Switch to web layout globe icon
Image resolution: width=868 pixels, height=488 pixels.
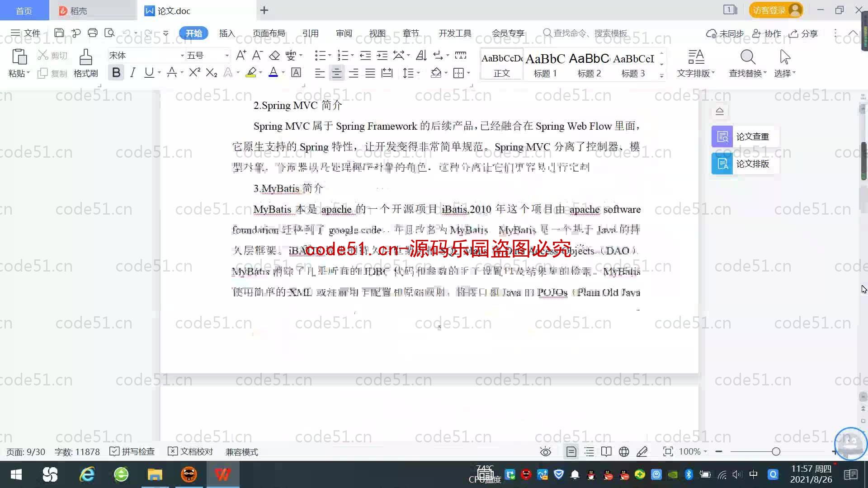(624, 452)
